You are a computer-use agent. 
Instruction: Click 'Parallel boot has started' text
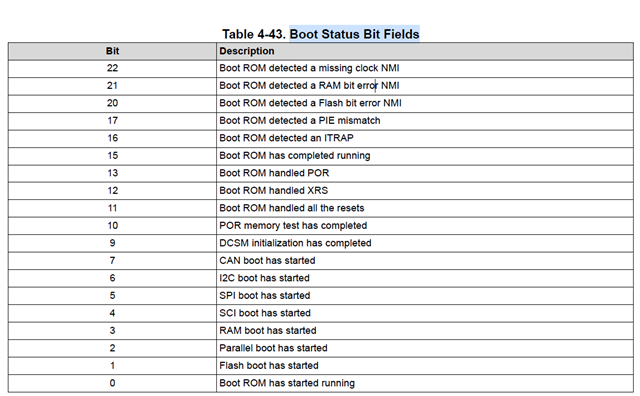(x=273, y=348)
